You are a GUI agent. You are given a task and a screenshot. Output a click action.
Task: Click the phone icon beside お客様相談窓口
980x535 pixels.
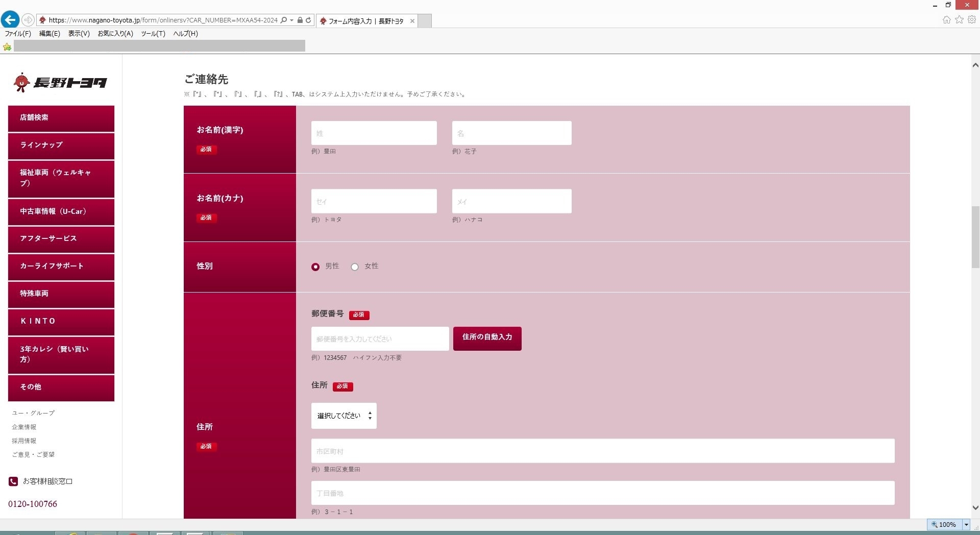(x=13, y=481)
